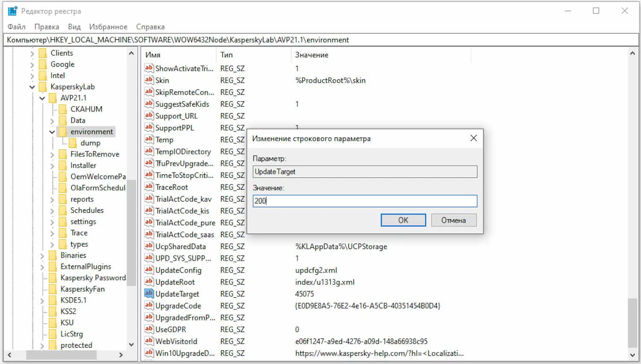This screenshot has width=641, height=364.
Task: Expand the Google tree node
Action: point(32,65)
